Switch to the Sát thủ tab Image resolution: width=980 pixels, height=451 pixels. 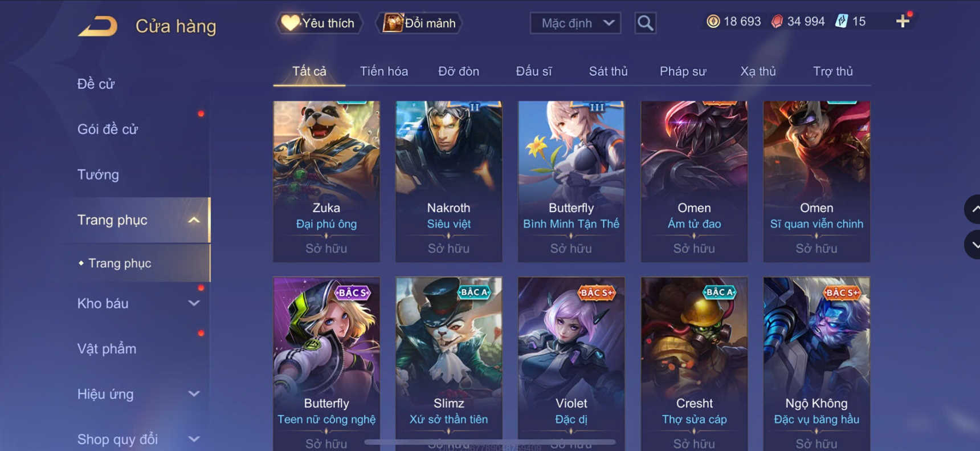coord(608,71)
